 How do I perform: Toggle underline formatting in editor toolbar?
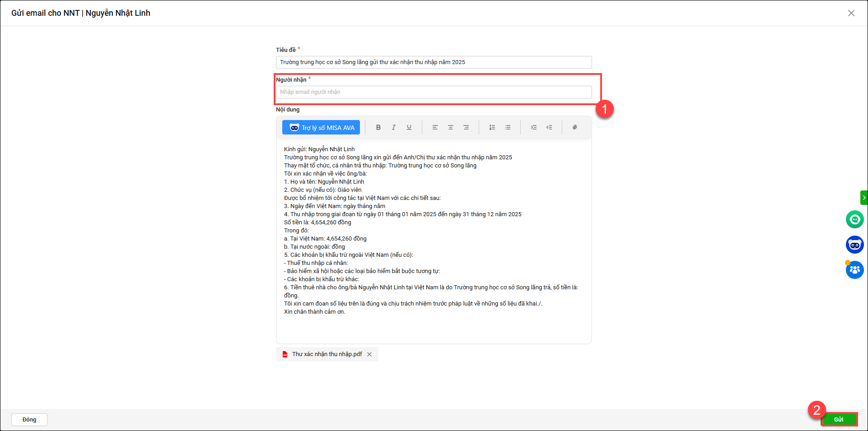(409, 127)
